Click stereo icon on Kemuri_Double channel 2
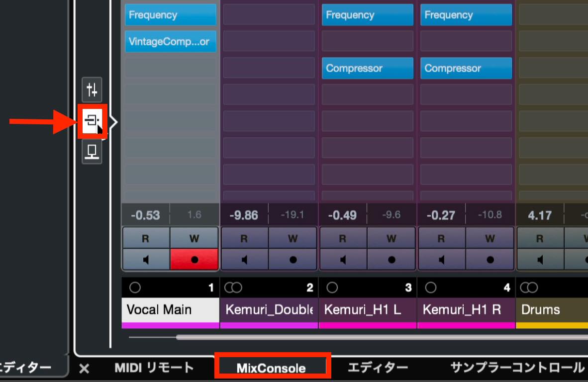 233,287
